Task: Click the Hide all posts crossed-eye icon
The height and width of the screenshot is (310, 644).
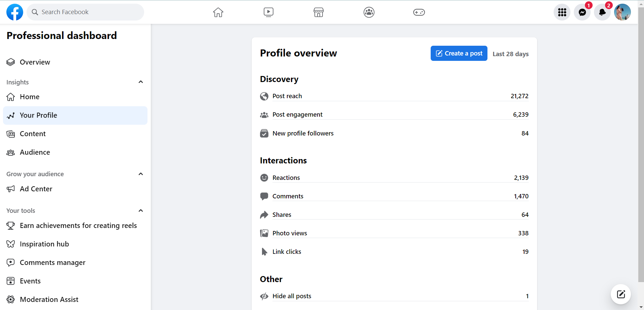Action: (264, 296)
